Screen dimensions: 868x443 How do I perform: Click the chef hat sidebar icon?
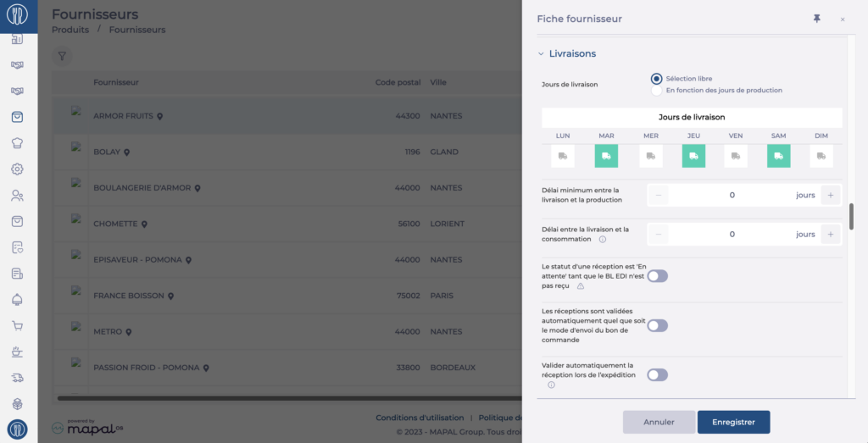[x=17, y=142]
